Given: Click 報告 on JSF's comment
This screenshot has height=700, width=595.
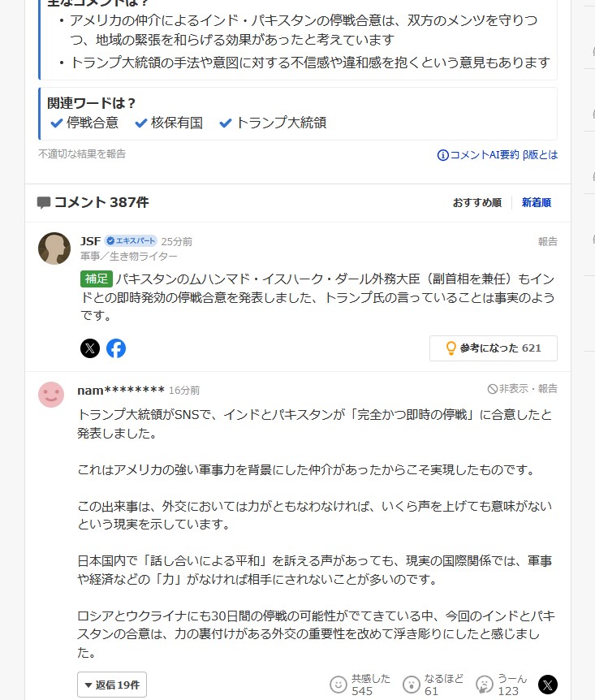Looking at the screenshot, I should click(548, 241).
